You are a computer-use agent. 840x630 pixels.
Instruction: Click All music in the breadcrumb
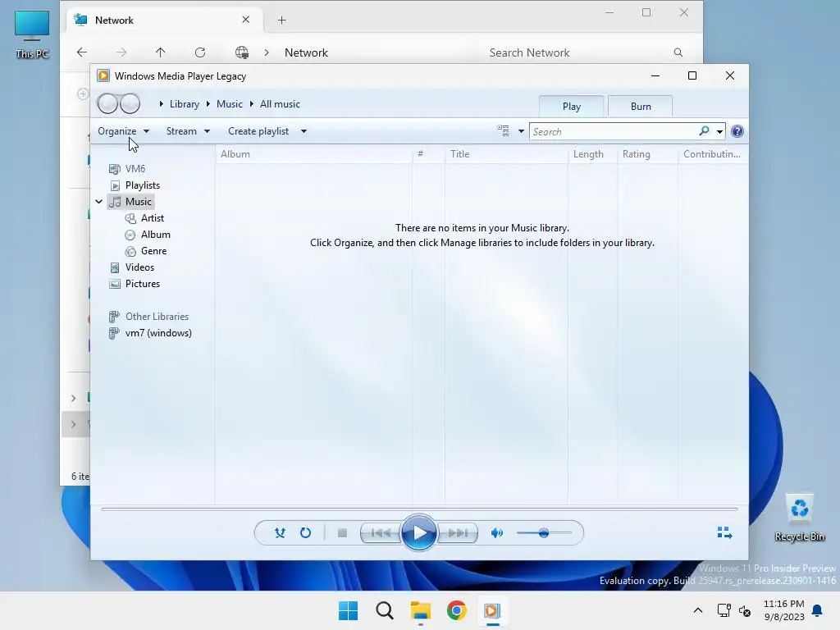pyautogui.click(x=280, y=104)
